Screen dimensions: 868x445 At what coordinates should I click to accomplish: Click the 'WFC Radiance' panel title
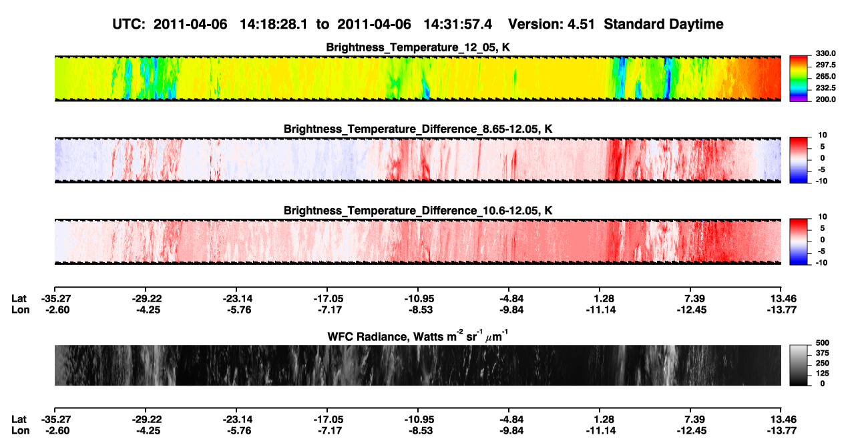tap(418, 336)
